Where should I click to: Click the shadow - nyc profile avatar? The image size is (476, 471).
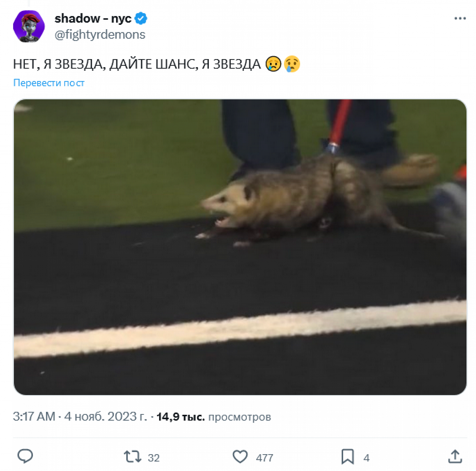[29, 26]
